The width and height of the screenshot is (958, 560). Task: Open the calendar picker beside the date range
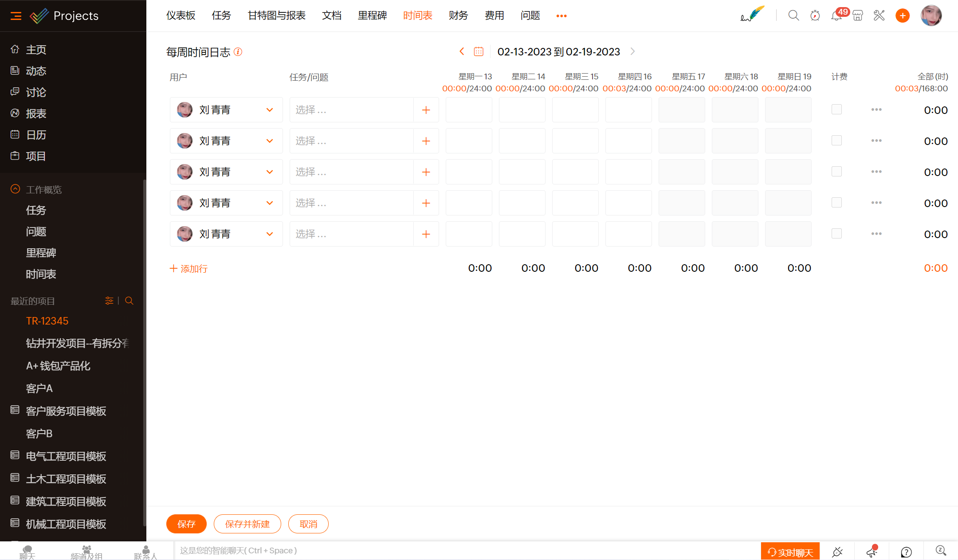coord(479,51)
